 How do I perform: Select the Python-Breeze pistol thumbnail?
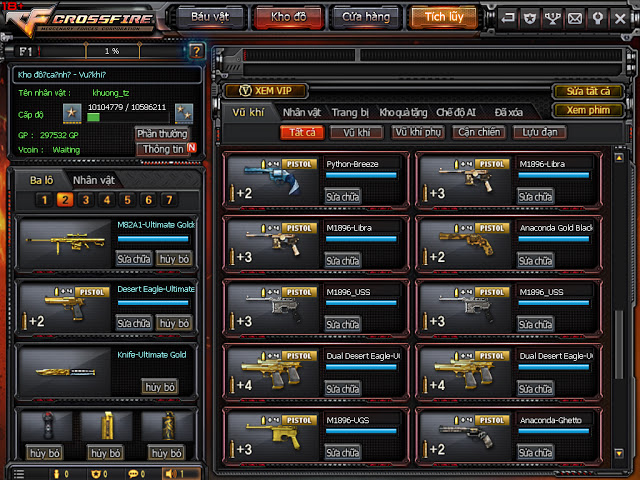click(x=273, y=180)
